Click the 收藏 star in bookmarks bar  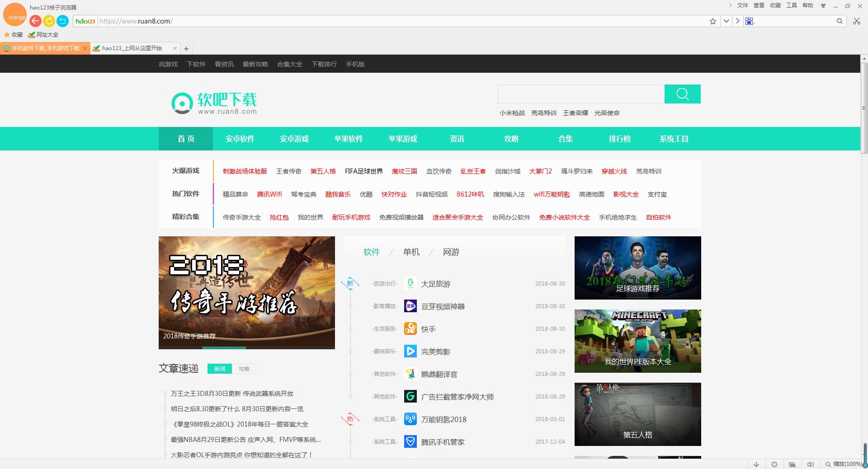click(x=13, y=35)
